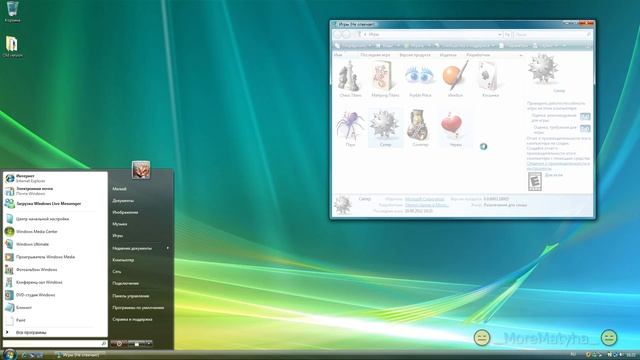The height and width of the screenshot is (360, 640).
Task: Open Документы from Start menu right pane
Action: click(123, 200)
